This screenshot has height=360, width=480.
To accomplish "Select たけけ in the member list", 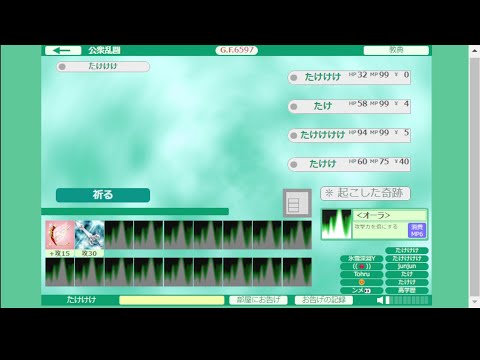I will point(407,282).
